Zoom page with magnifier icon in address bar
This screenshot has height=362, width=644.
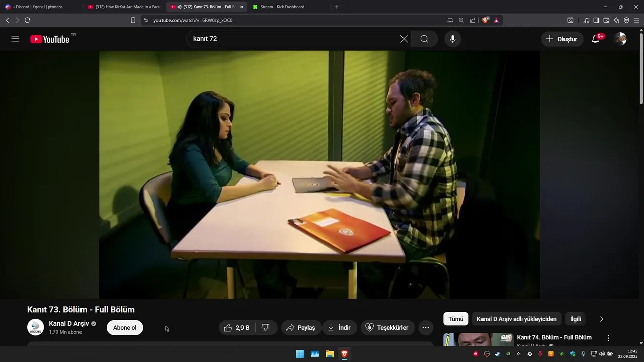point(461,20)
